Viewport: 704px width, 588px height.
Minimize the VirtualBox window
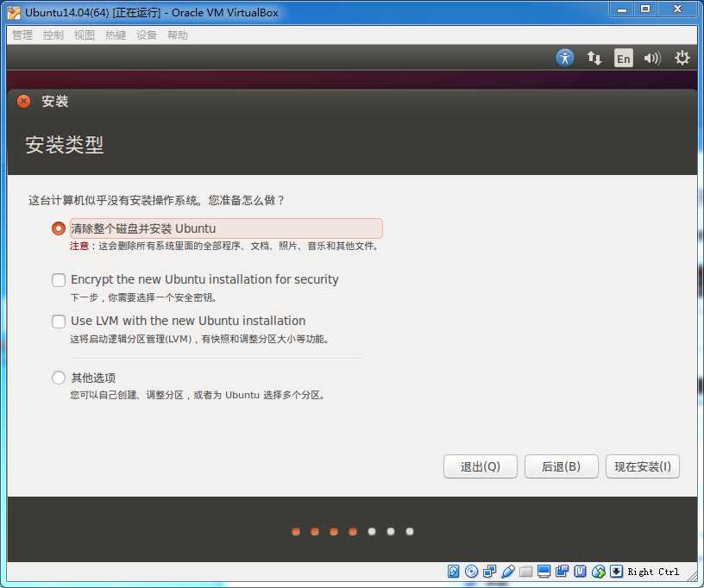pos(622,9)
